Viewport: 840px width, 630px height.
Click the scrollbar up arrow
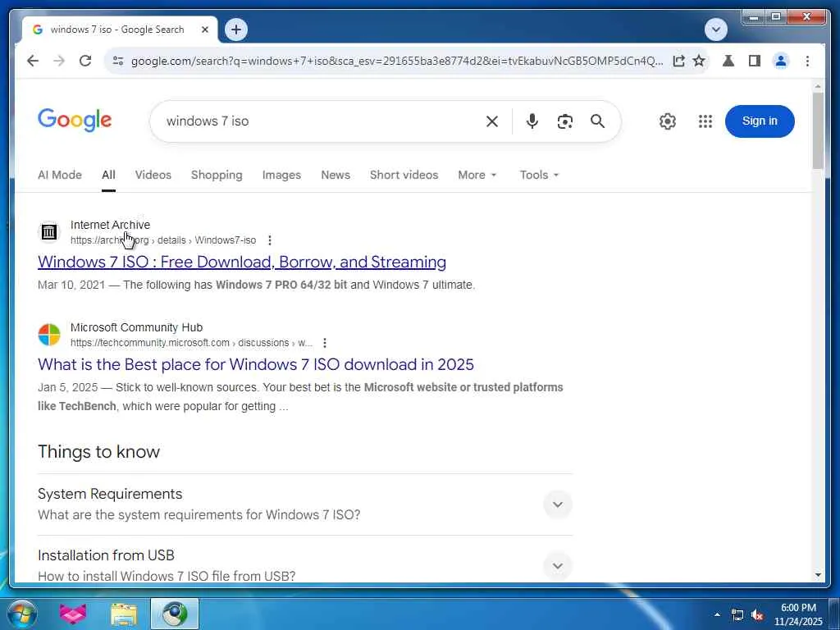[818, 85]
